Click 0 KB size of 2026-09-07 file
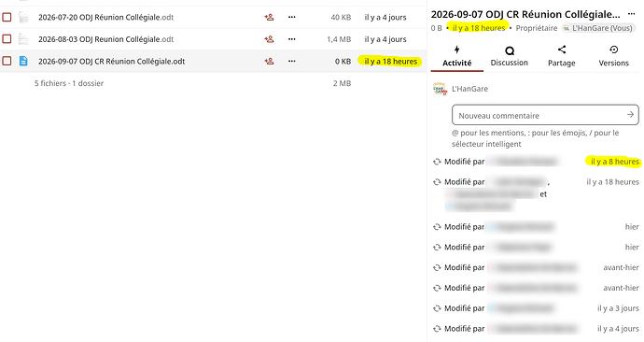Viewport: 644px width, 342px height. pos(343,62)
